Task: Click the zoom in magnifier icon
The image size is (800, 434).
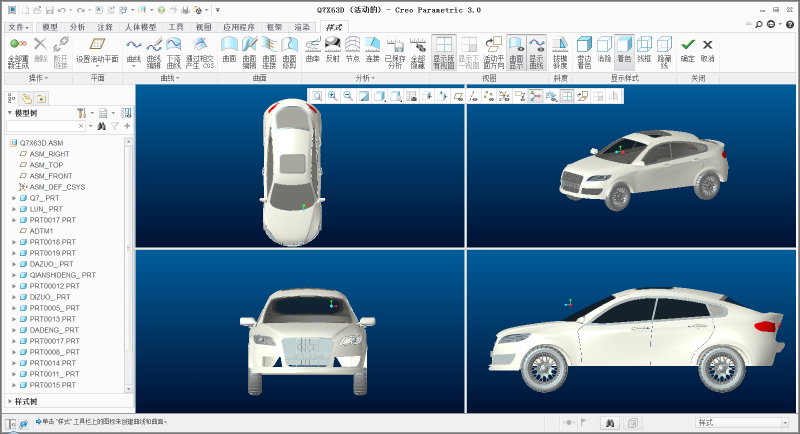Action: click(332, 96)
